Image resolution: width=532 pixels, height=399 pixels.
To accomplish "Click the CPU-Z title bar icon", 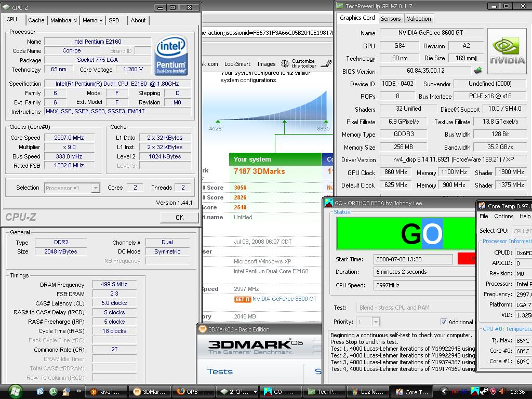I will [6, 7].
